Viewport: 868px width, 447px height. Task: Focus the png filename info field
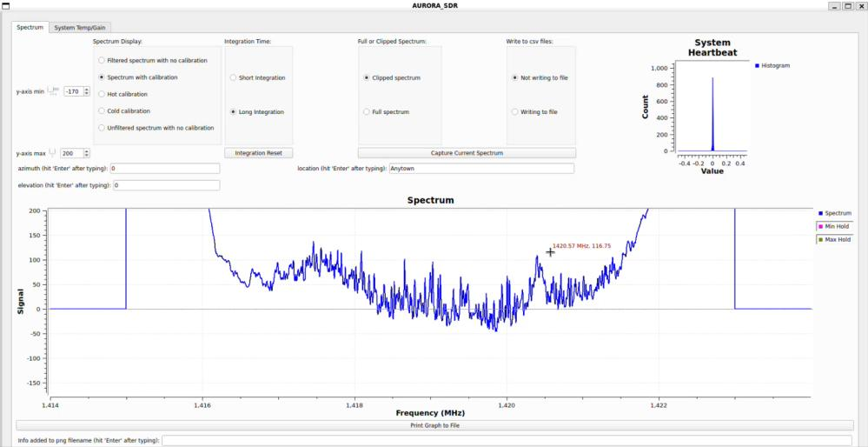[507, 440]
